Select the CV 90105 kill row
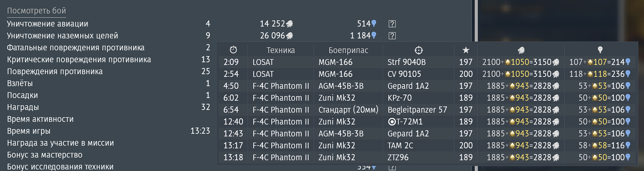 coord(427,74)
